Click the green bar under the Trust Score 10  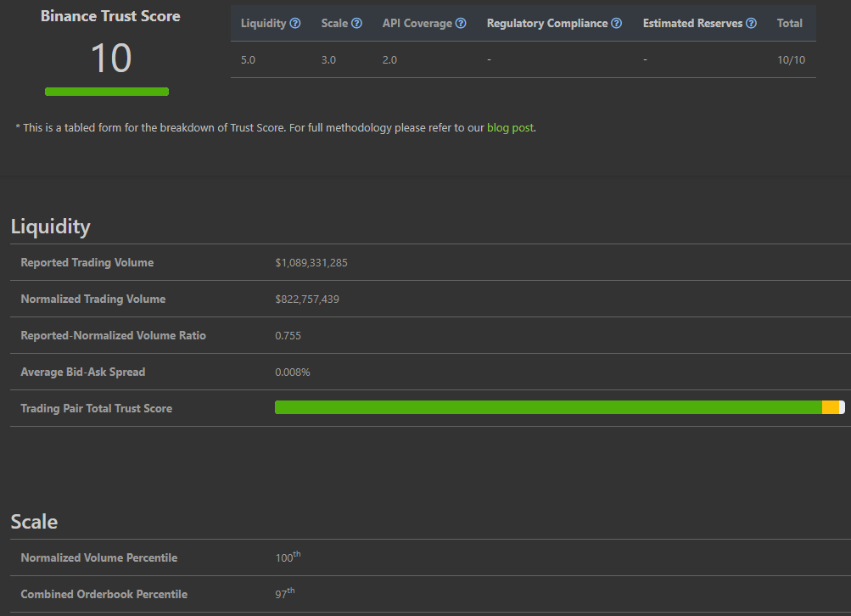(x=107, y=92)
